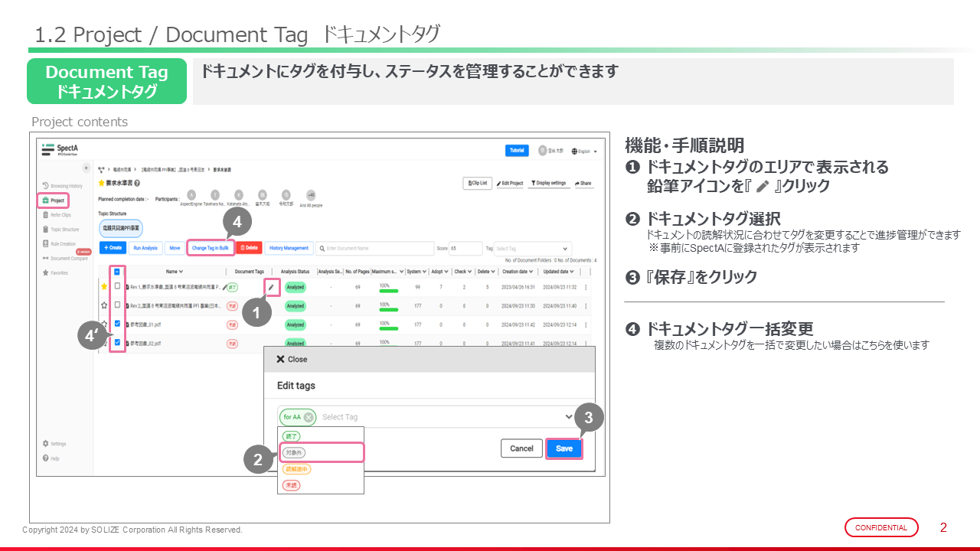Click the pencil icon to edit document tags
The height and width of the screenshot is (551, 980).
[271, 287]
